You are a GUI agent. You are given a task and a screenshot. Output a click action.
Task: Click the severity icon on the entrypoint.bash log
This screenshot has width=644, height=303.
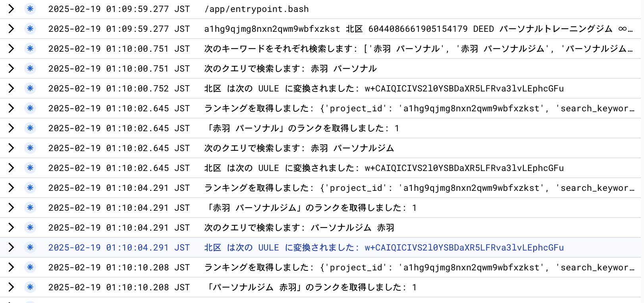pos(30,9)
